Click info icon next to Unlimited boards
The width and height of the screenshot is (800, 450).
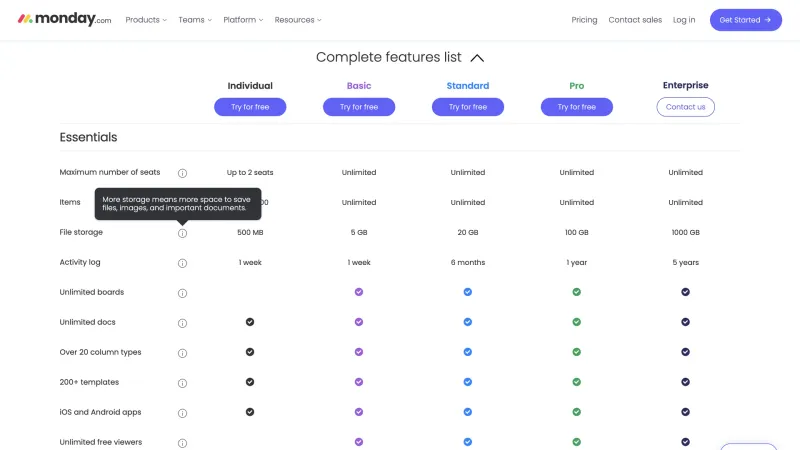pyautogui.click(x=182, y=293)
